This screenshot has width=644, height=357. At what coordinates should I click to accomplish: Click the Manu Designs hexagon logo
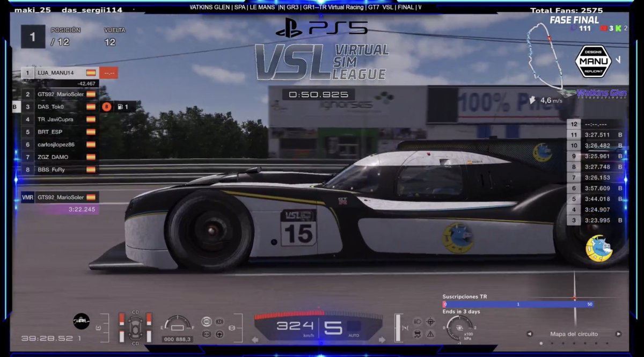593,61
